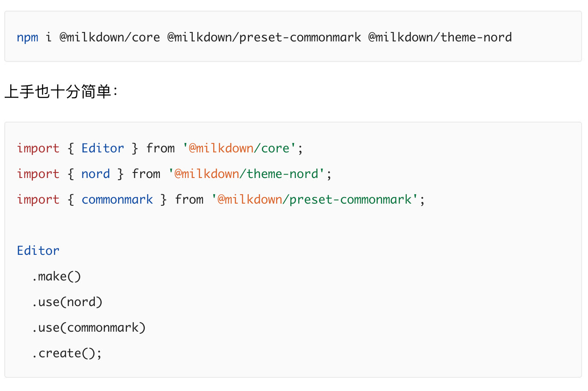Click the first import keyword
The image size is (588, 391).
click(x=38, y=149)
